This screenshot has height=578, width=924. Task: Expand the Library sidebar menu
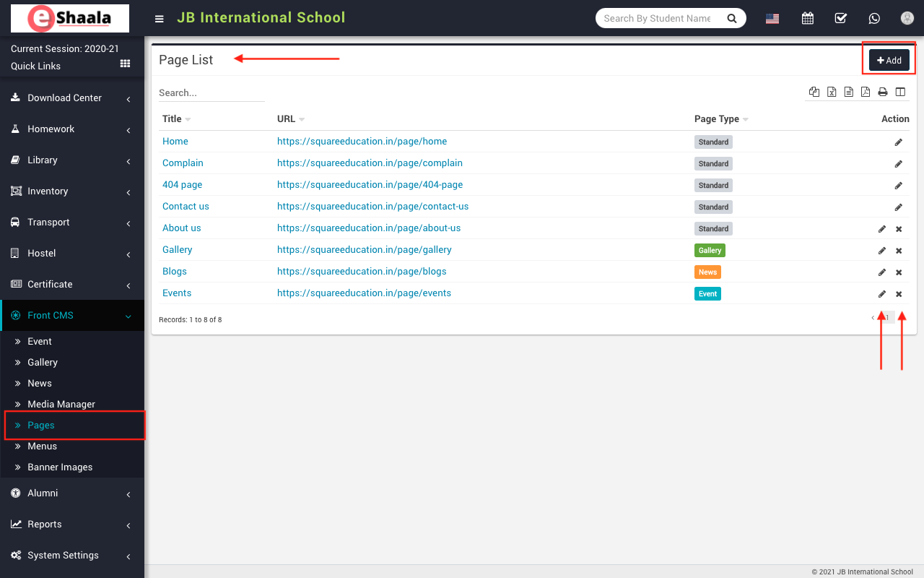[x=72, y=160]
